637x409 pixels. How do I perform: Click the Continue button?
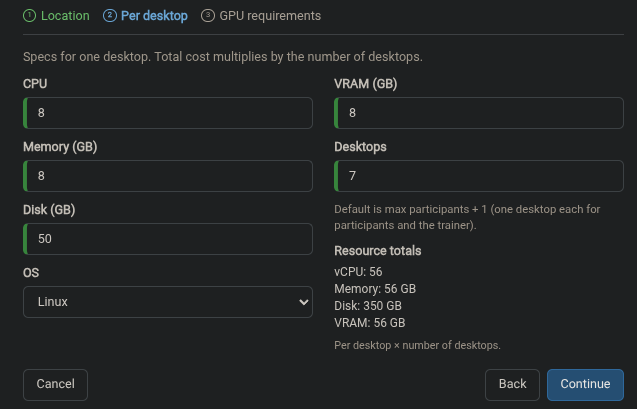click(x=585, y=384)
